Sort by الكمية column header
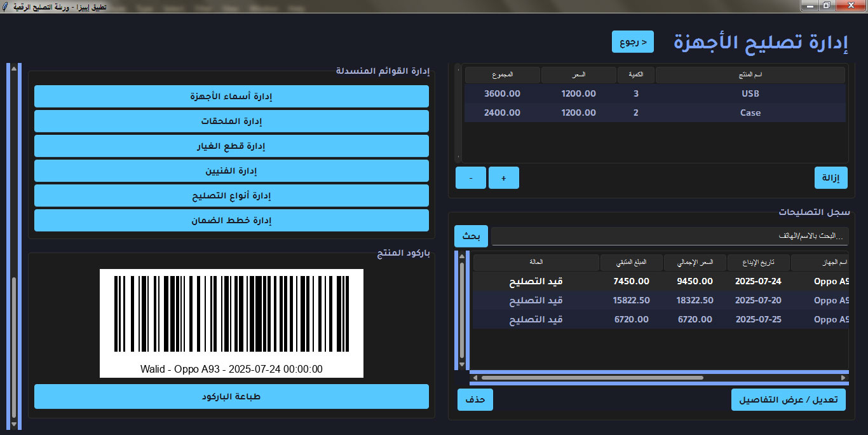868x435 pixels. click(635, 75)
